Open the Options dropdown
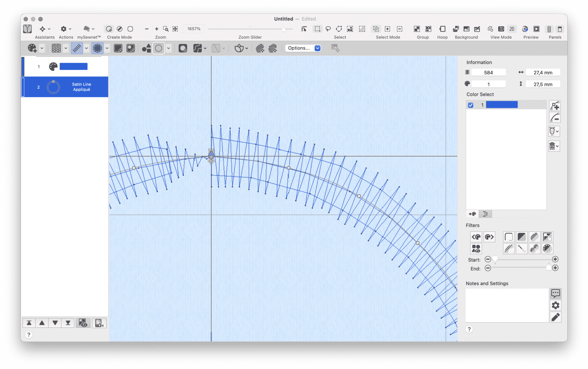The height and width of the screenshot is (369, 588). click(x=303, y=48)
